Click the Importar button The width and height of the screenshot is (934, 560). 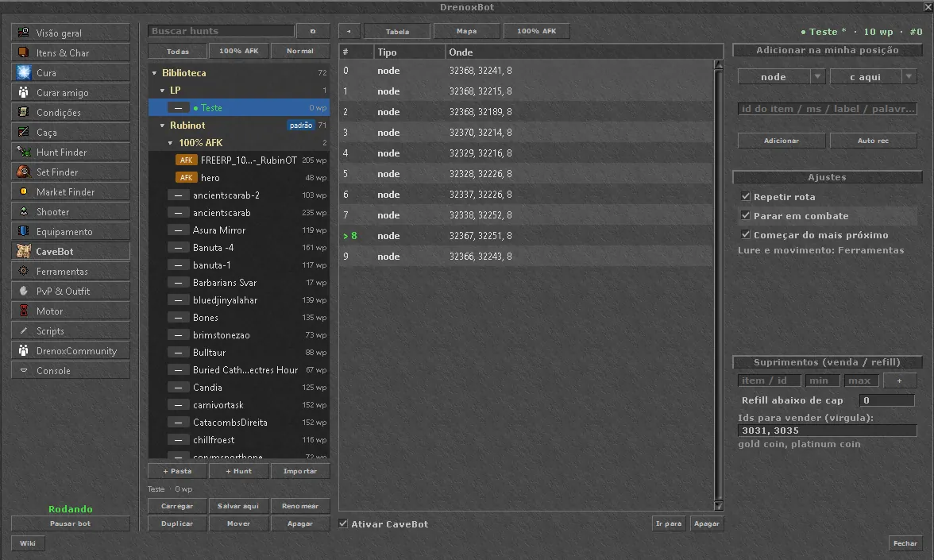[299, 471]
